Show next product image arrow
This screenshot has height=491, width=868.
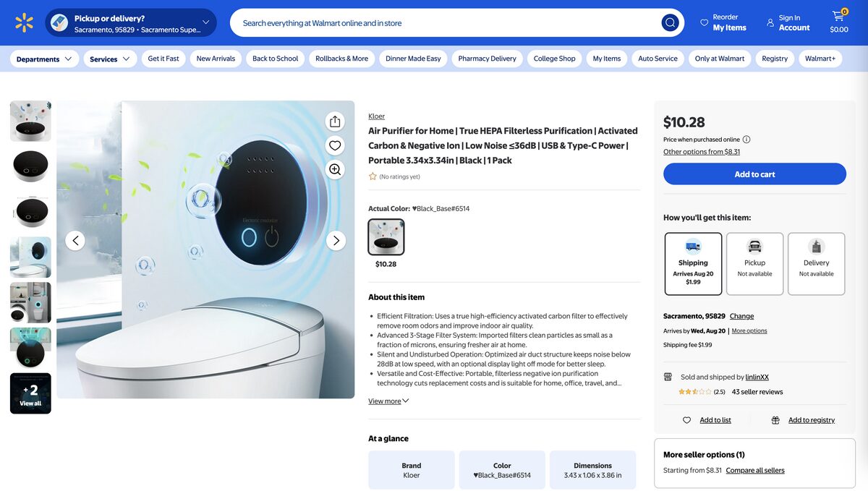[336, 241]
